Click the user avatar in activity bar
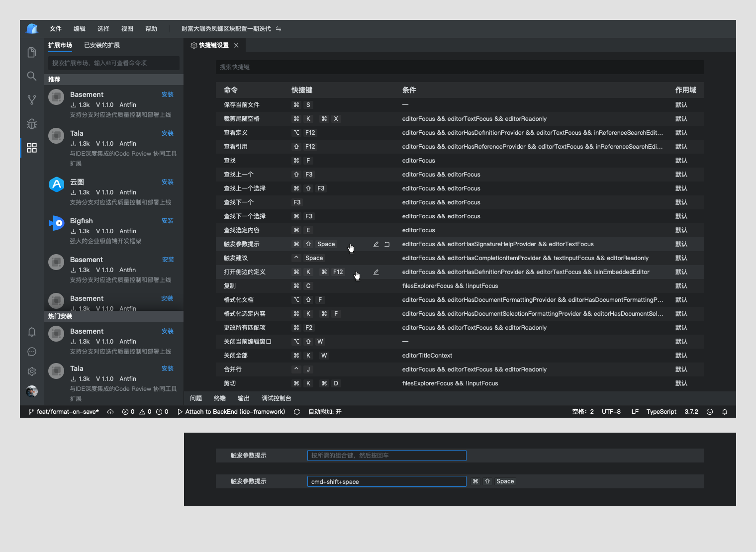Screen dimensions: 756x552 32,391
